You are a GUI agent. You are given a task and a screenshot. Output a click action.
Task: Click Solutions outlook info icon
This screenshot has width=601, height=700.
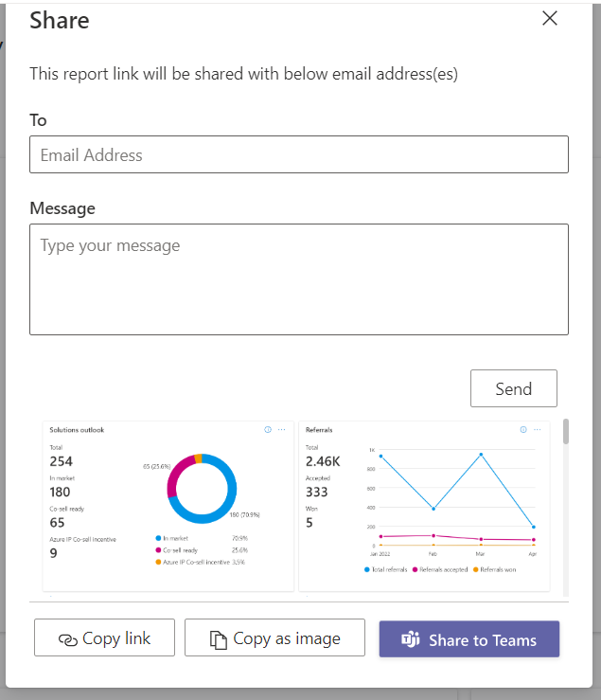(268, 429)
